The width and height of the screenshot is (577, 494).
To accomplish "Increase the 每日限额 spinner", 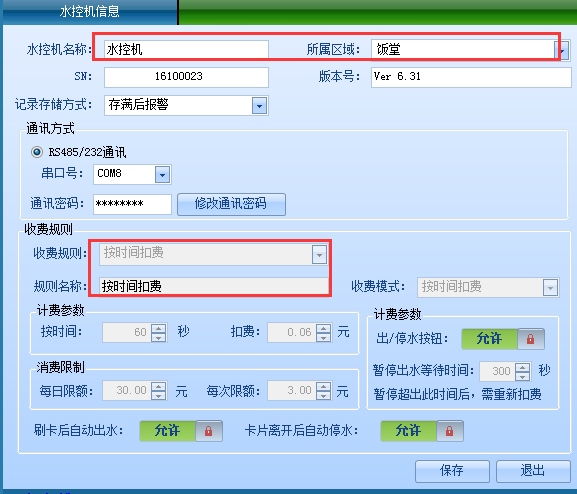I will coord(158,386).
